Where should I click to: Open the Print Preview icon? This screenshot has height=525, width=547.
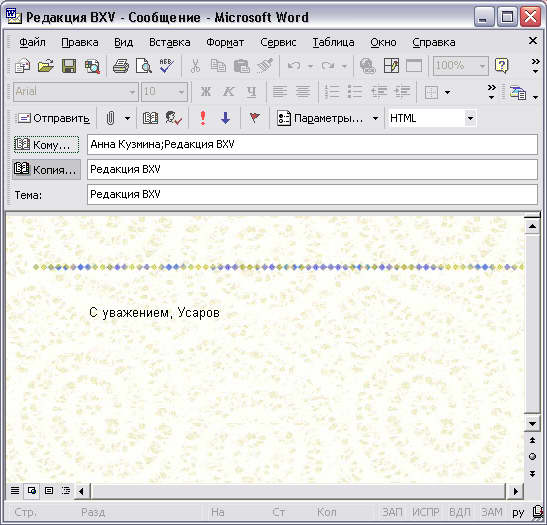coord(143,66)
